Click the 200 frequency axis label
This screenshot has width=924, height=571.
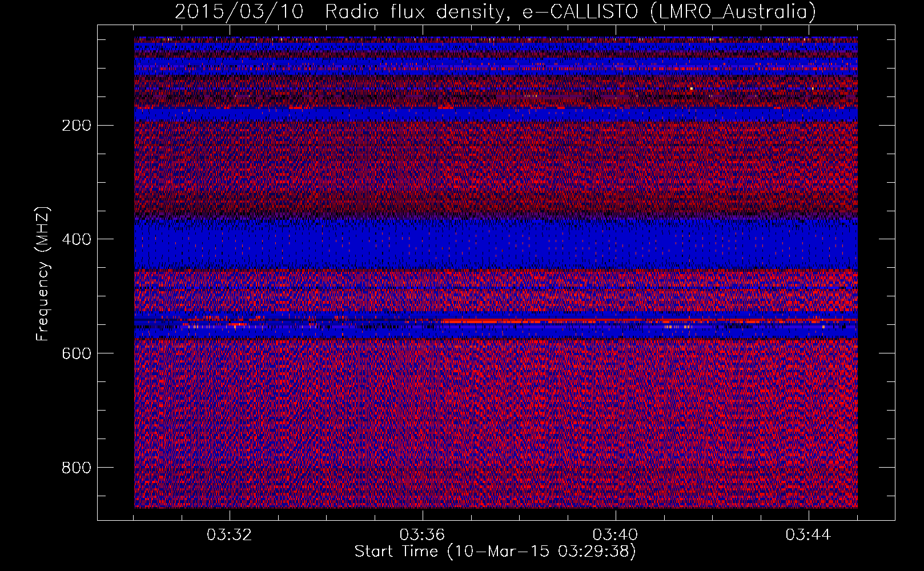(76, 125)
